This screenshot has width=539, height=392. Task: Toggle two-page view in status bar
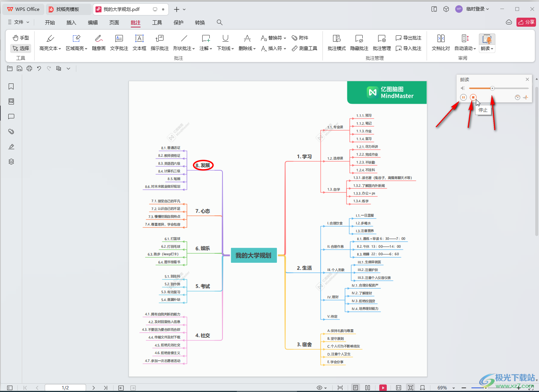pyautogui.click(x=368, y=387)
